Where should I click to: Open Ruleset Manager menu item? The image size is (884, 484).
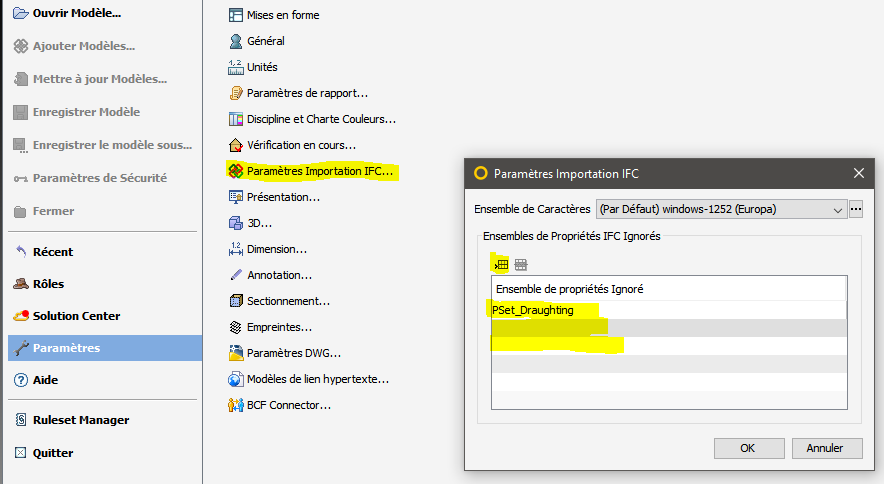pos(80,420)
